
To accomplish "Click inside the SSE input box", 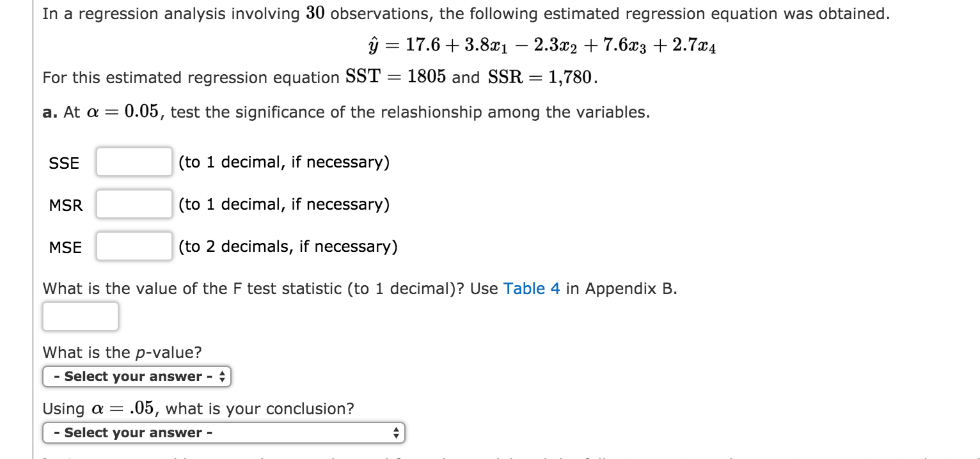I will (x=133, y=162).
